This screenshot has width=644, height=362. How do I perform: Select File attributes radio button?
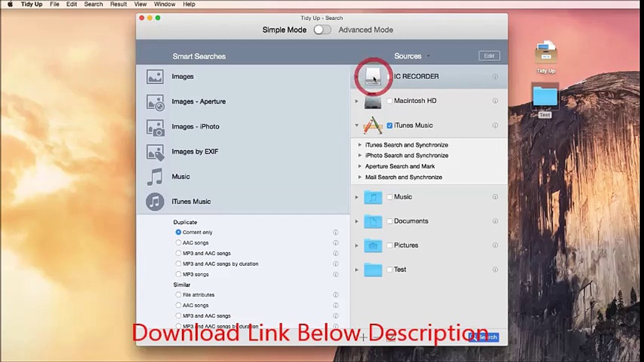pos(178,295)
